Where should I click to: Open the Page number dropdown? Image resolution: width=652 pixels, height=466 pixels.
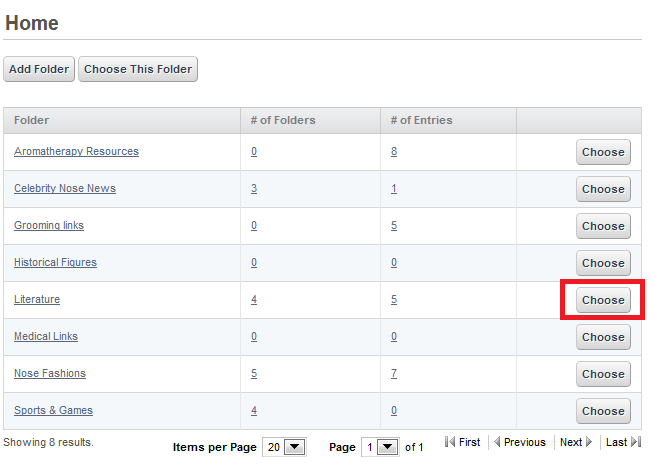380,447
